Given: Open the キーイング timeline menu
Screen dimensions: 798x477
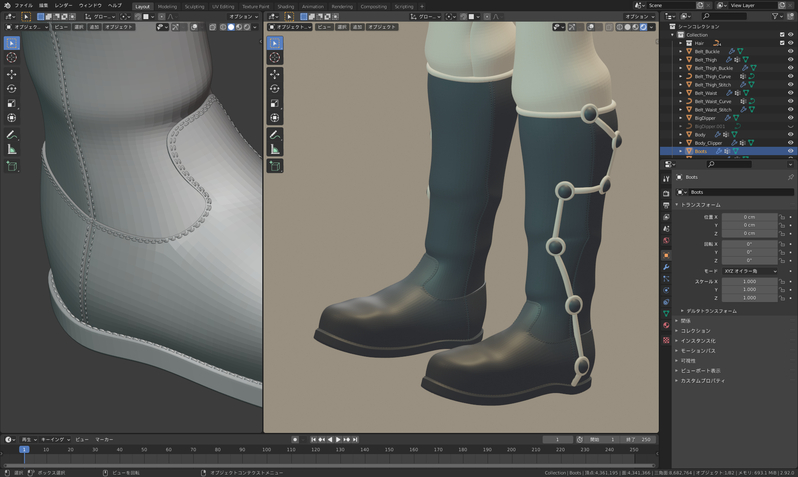Looking at the screenshot, I should click(55, 439).
